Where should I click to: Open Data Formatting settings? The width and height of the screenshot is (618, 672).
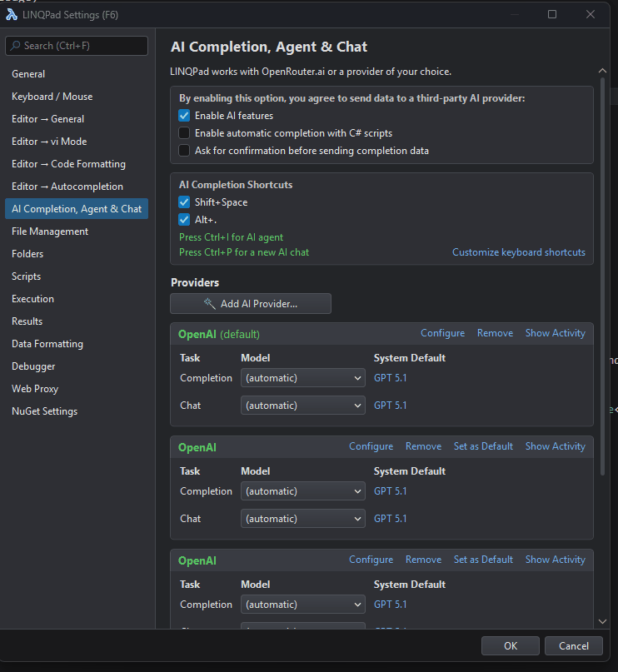point(47,344)
